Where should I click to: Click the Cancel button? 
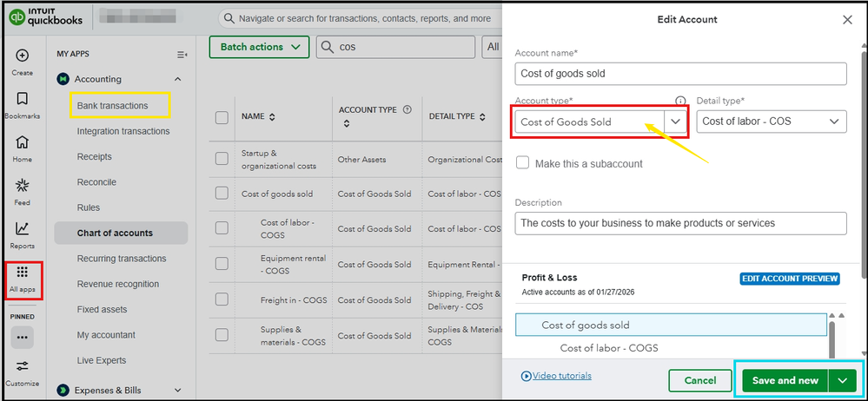click(x=699, y=380)
